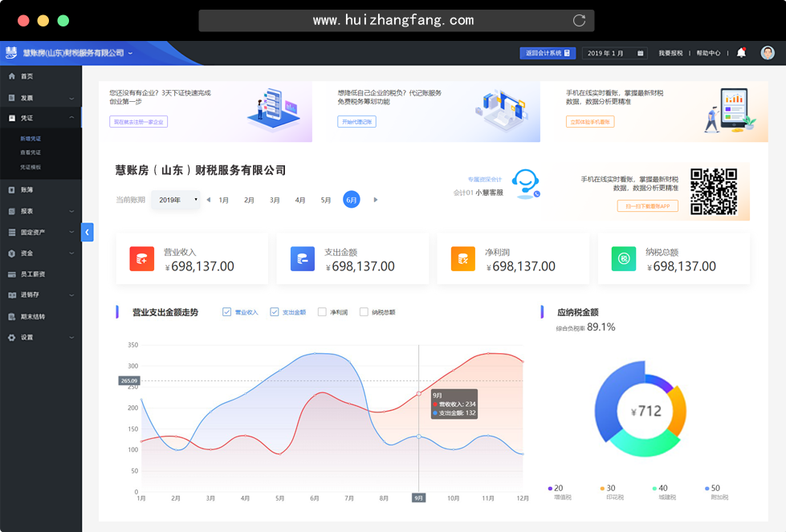Collapse sidebar with blue arrow tab
Image resolution: width=786 pixels, height=532 pixels.
(88, 232)
